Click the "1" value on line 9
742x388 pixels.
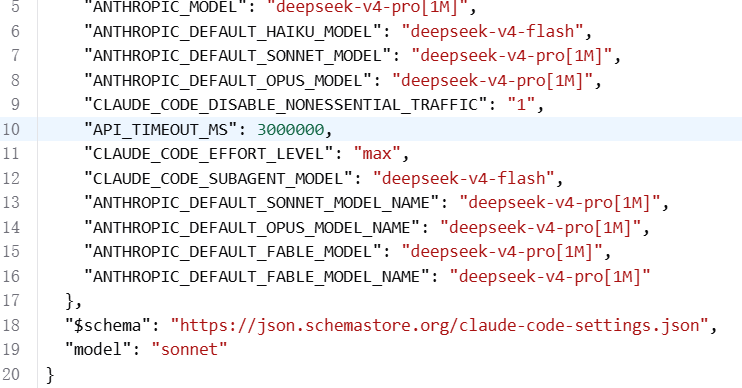521,105
